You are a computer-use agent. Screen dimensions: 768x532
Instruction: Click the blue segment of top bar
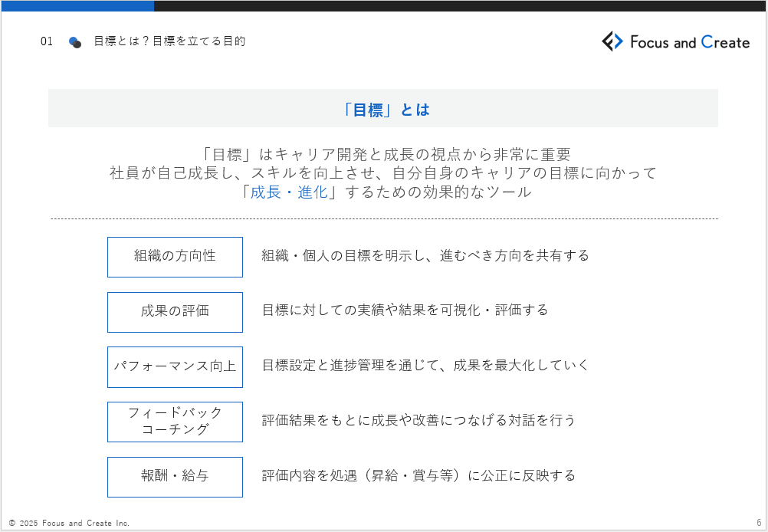77,5
